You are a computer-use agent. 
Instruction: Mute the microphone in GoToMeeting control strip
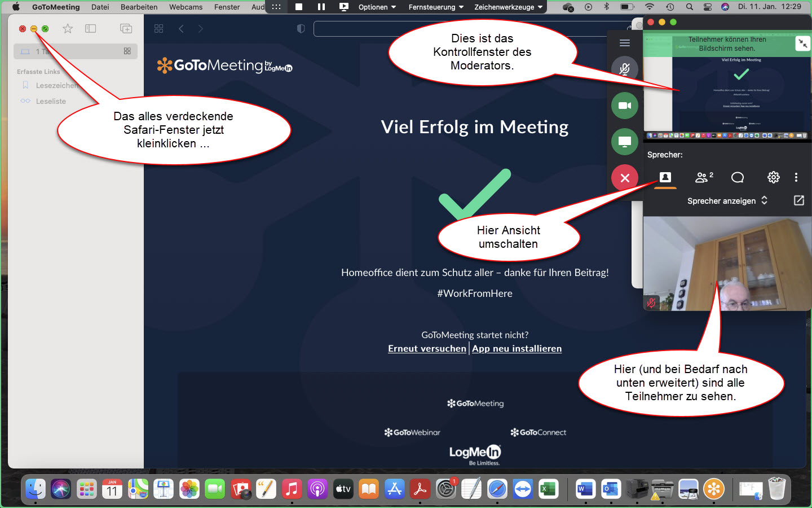624,69
